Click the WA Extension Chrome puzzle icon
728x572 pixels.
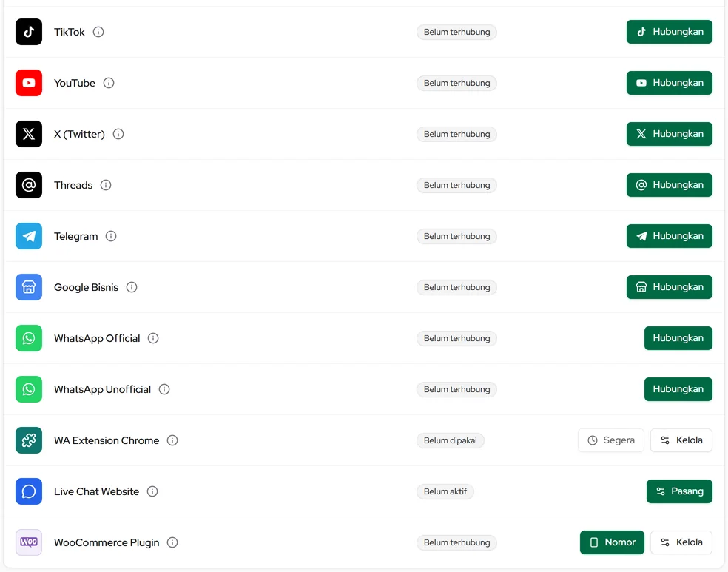29,440
